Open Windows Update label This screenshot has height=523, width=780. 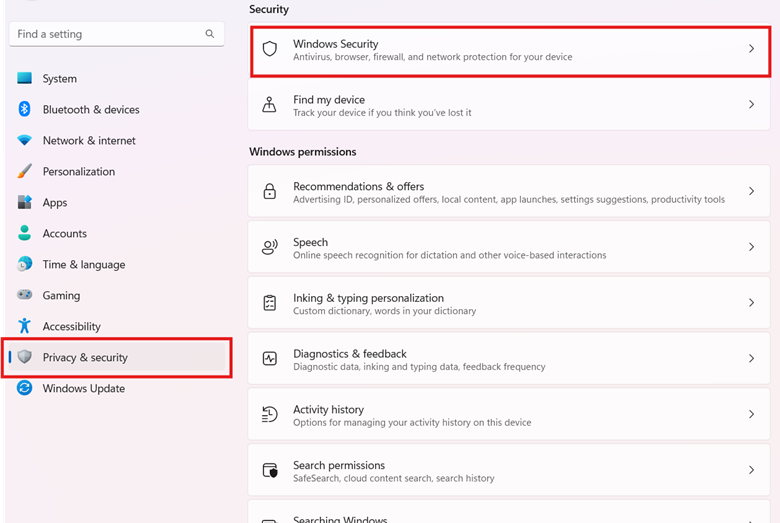84,388
